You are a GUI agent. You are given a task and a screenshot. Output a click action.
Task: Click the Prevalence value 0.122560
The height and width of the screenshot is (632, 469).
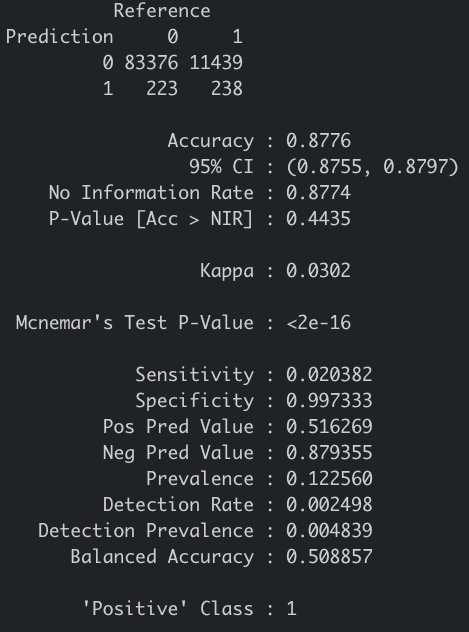[x=329, y=479]
